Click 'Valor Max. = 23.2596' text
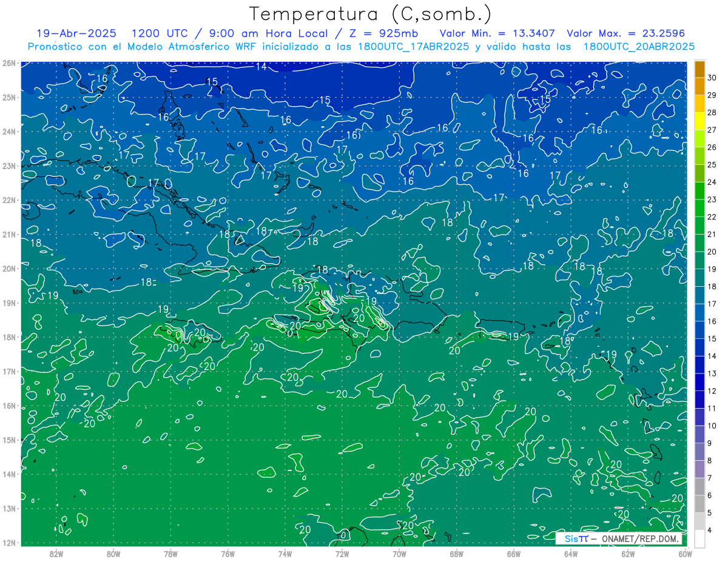 tap(626, 33)
